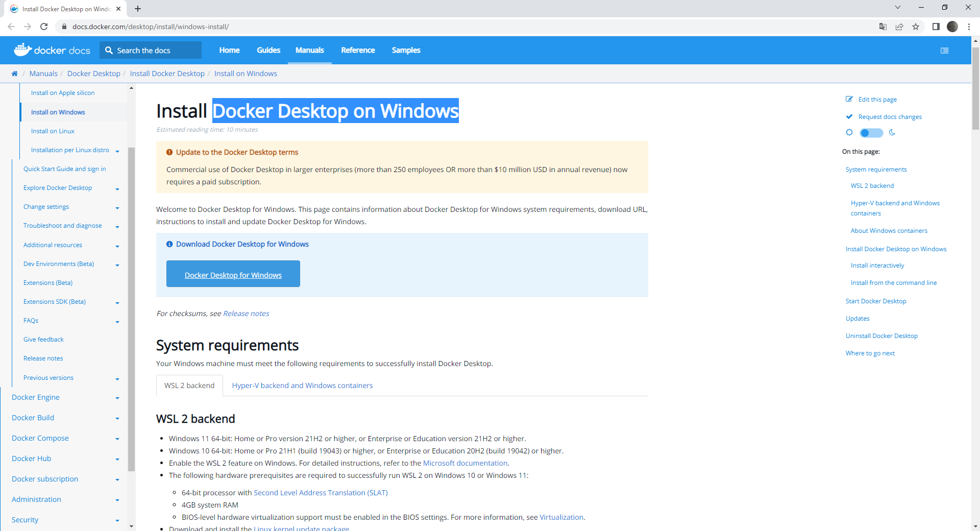Screen dimensions: 980x531
Task: Open the Microsoft documentation link
Action: [465, 463]
